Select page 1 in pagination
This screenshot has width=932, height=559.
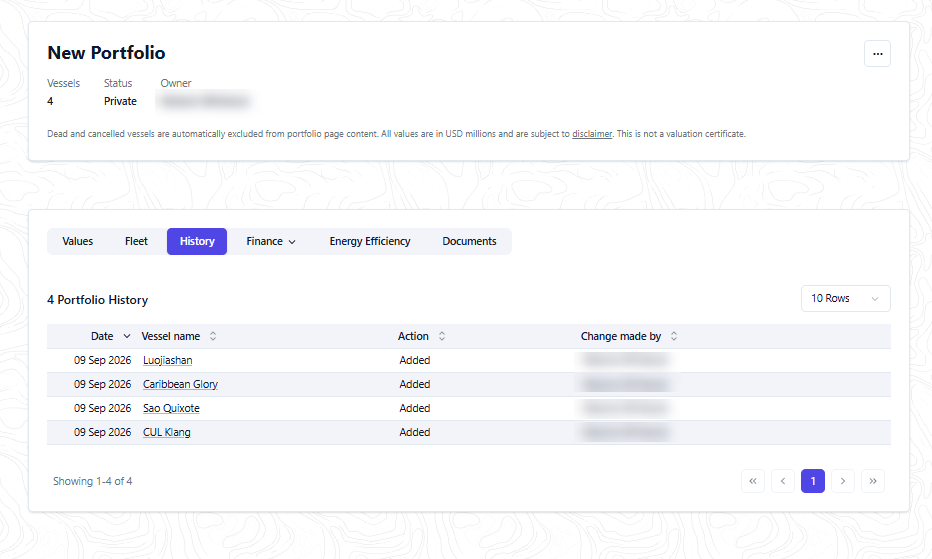click(813, 481)
